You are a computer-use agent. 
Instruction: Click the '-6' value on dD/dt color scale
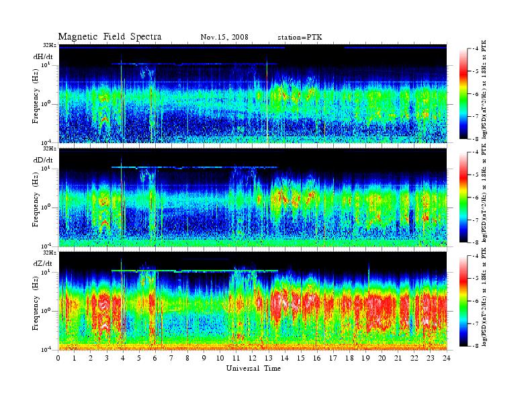(476, 197)
